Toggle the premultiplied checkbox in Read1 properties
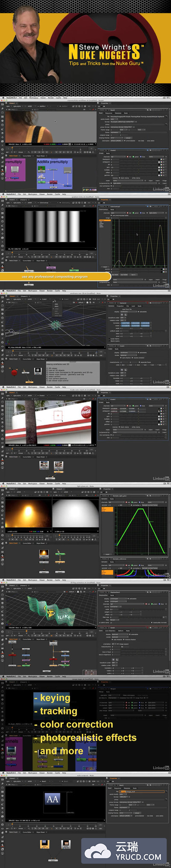This screenshot has height=868, width=171. click(125, 141)
